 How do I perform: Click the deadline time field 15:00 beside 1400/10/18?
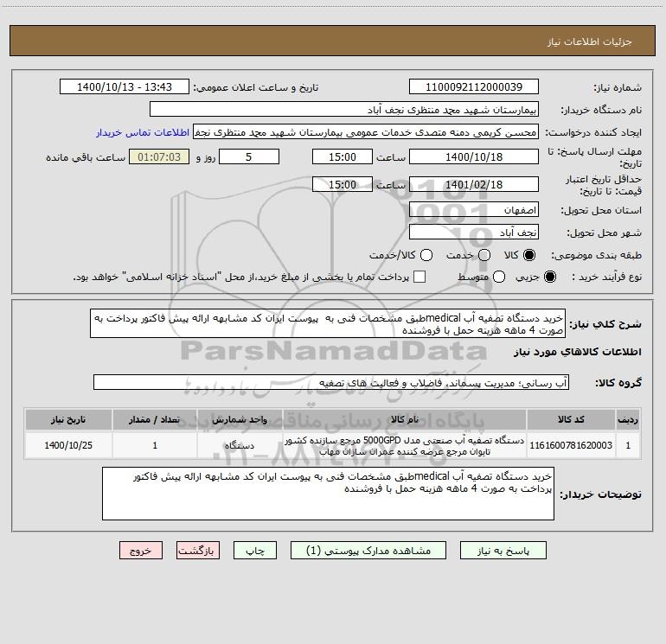pos(343,156)
